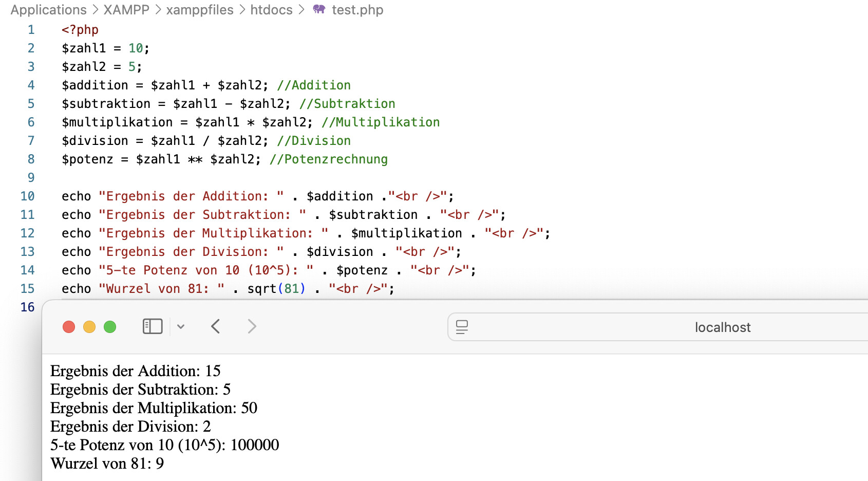Enter full screen with green button
The width and height of the screenshot is (868, 481).
[110, 327]
